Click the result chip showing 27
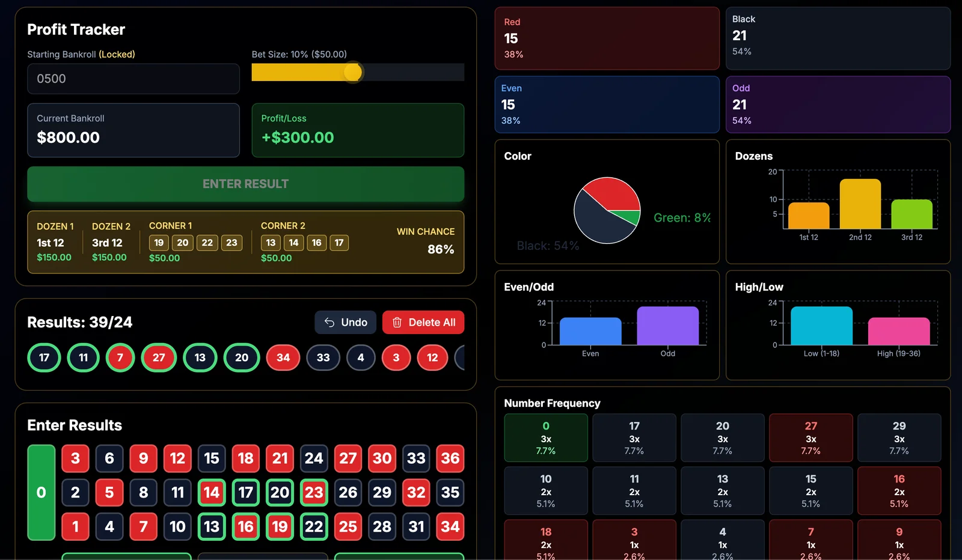The image size is (962, 560). 159,358
